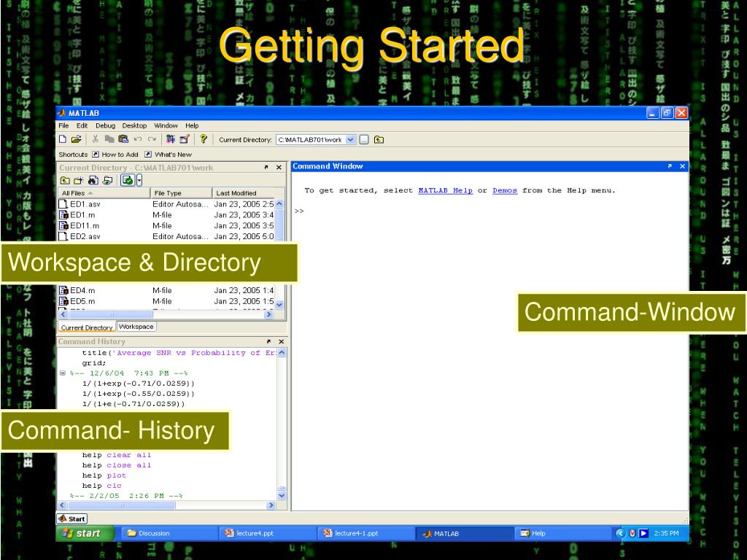Click the yellow question mark Help icon
The height and width of the screenshot is (560, 747).
tap(204, 139)
